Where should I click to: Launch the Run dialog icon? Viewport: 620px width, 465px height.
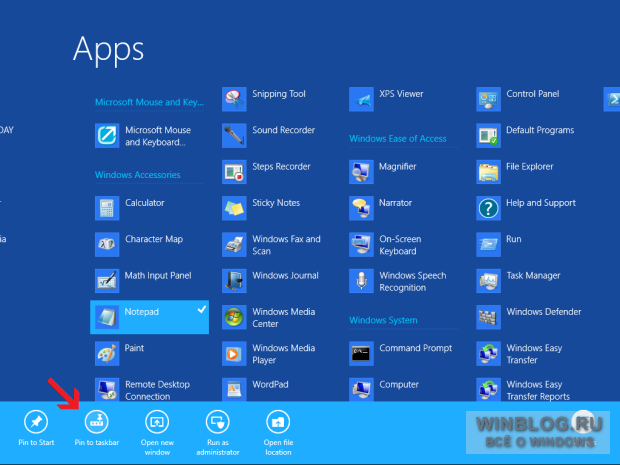tap(489, 245)
